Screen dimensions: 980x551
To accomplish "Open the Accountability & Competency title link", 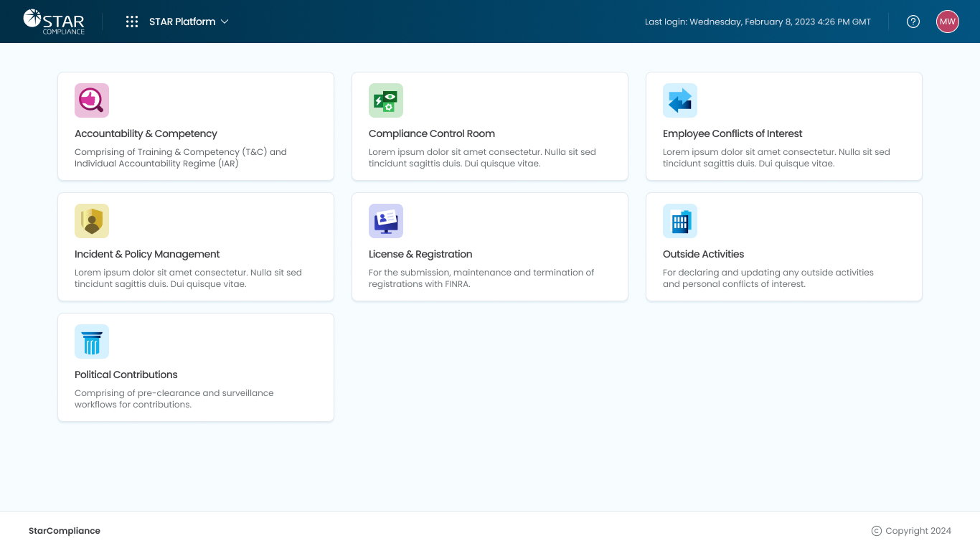I will pos(146,133).
